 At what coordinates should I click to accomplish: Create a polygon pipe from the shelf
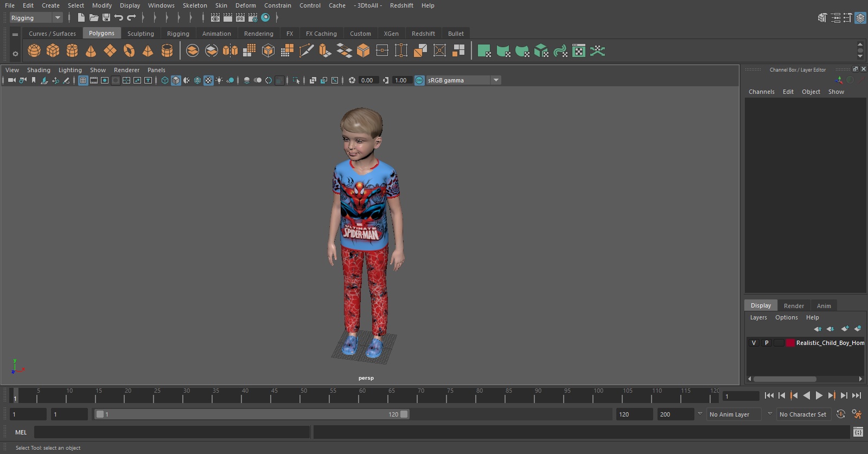(167, 51)
